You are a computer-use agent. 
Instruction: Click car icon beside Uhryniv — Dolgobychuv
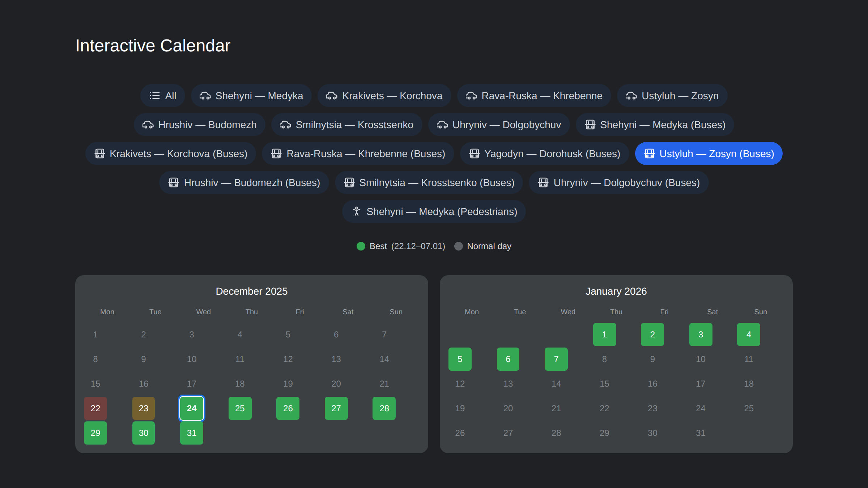tap(442, 125)
